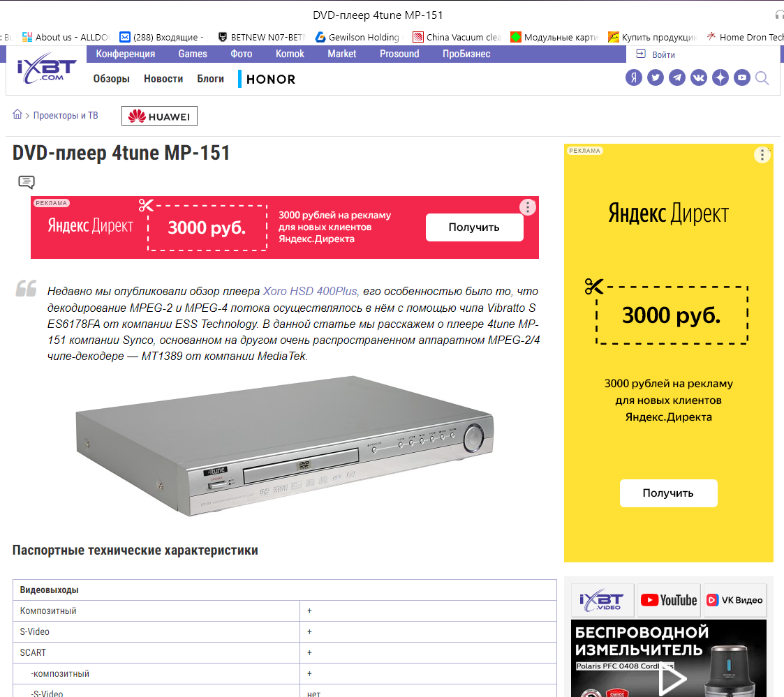Click the round YouTube icon in header
Viewport: 784px width, 697px height.
pyautogui.click(x=742, y=78)
